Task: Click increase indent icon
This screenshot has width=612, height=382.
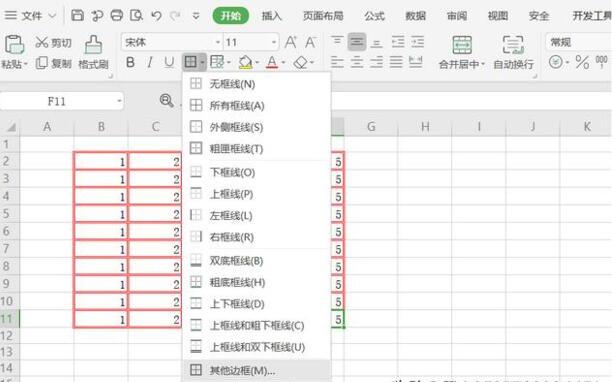Action: click(x=417, y=41)
